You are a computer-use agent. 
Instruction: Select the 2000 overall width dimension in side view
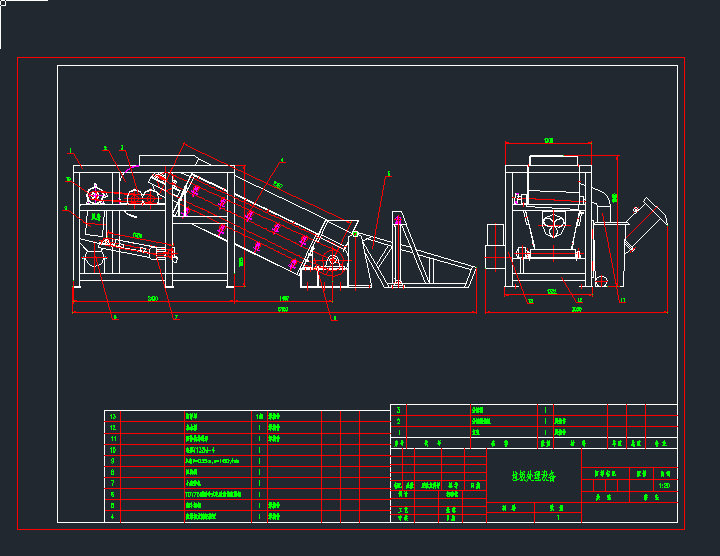[577, 311]
